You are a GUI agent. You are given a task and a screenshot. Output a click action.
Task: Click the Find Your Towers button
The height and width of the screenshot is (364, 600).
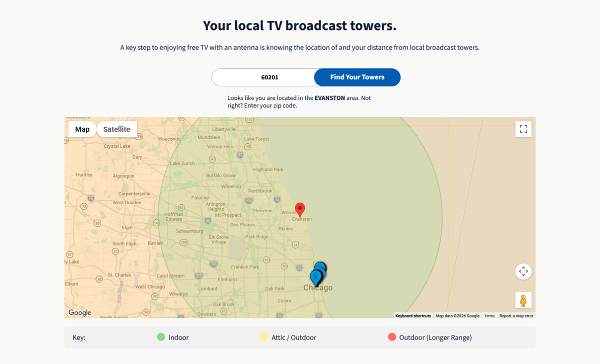(357, 77)
